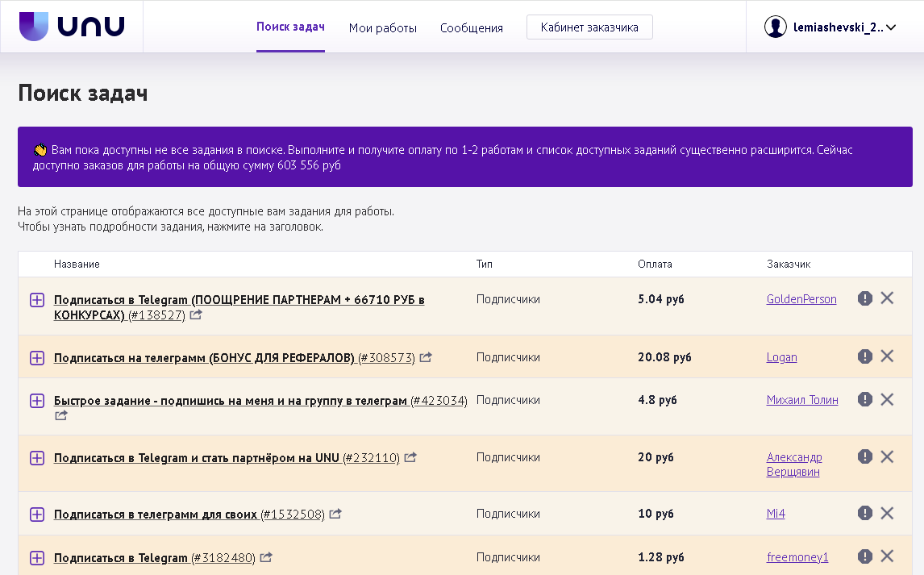Open task #138527 in new window icon
The height and width of the screenshot is (575, 924).
click(196, 315)
